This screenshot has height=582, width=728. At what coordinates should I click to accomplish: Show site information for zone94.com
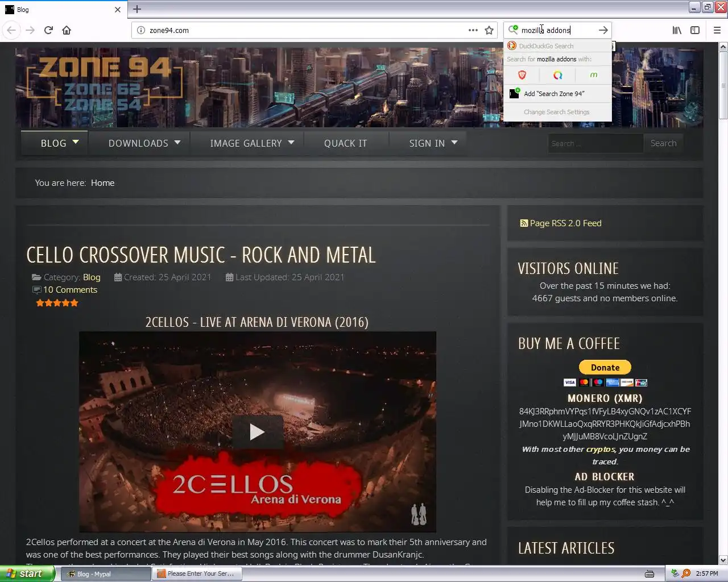click(141, 30)
